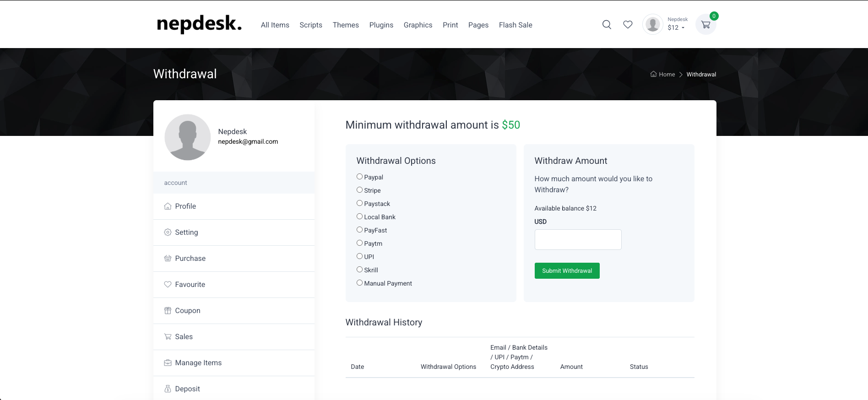Click the gear icon beside Setting
The image size is (868, 400).
[168, 232]
